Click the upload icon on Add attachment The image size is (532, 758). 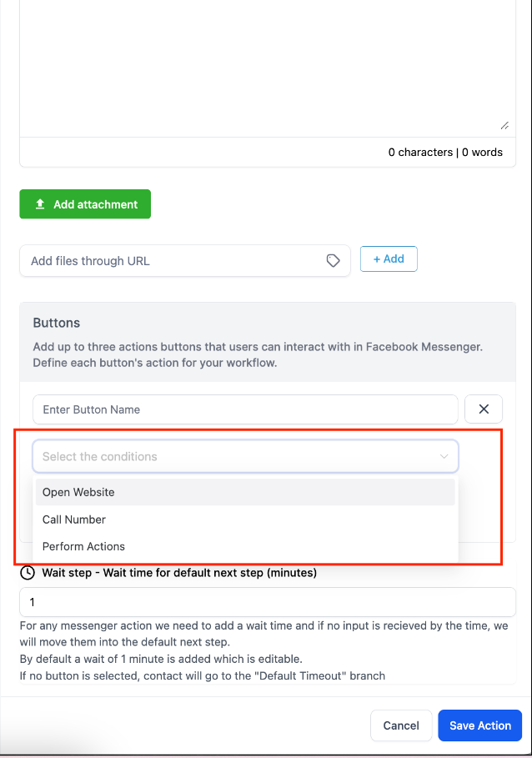click(40, 204)
